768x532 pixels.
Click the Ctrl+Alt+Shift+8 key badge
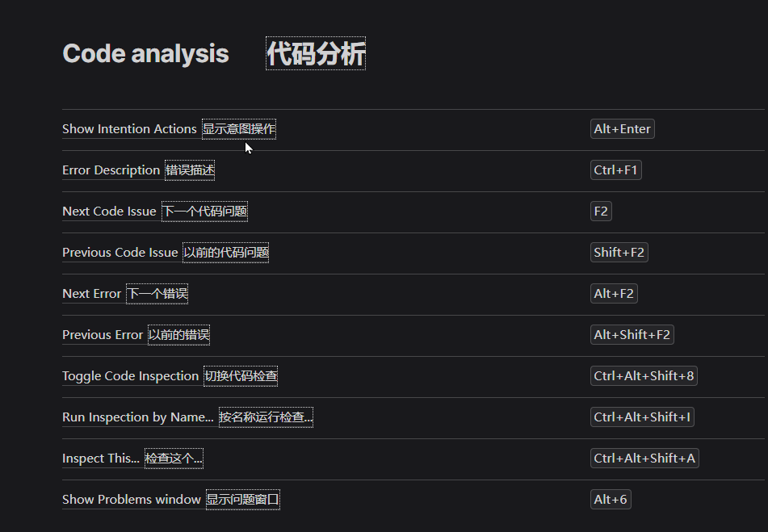(x=644, y=376)
